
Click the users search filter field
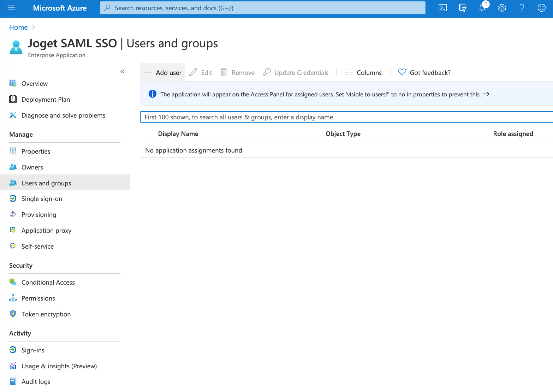[x=346, y=117]
